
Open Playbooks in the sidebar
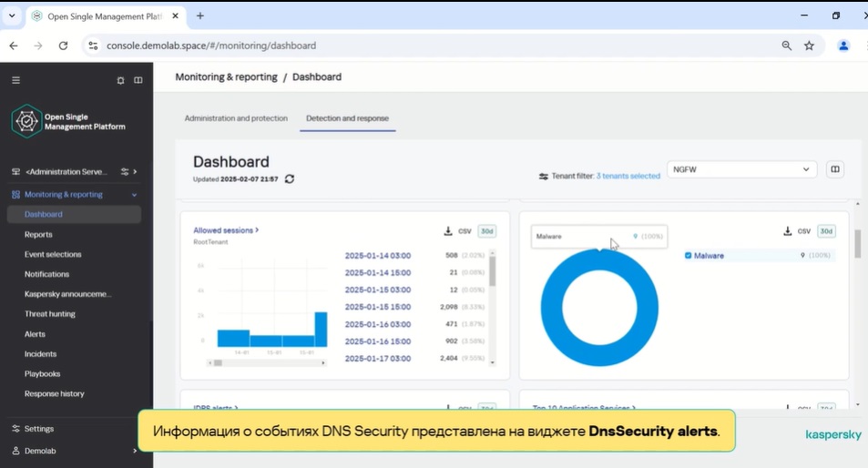pos(42,374)
